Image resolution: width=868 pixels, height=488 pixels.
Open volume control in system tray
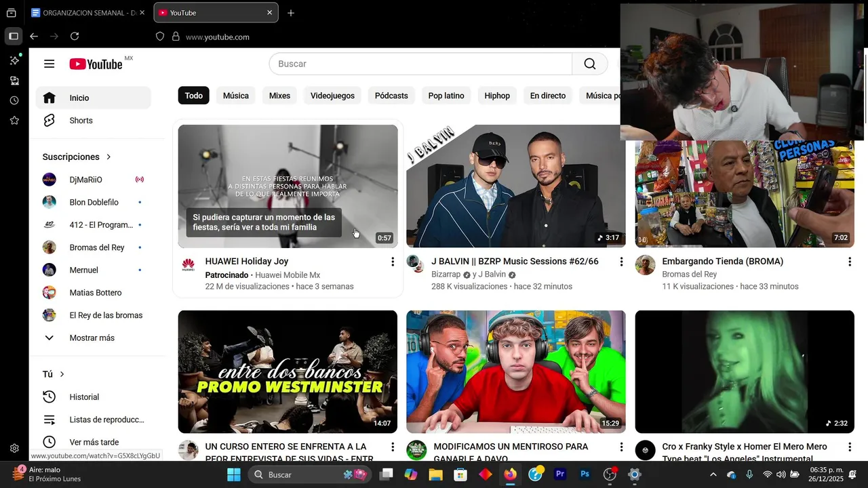tap(781, 474)
